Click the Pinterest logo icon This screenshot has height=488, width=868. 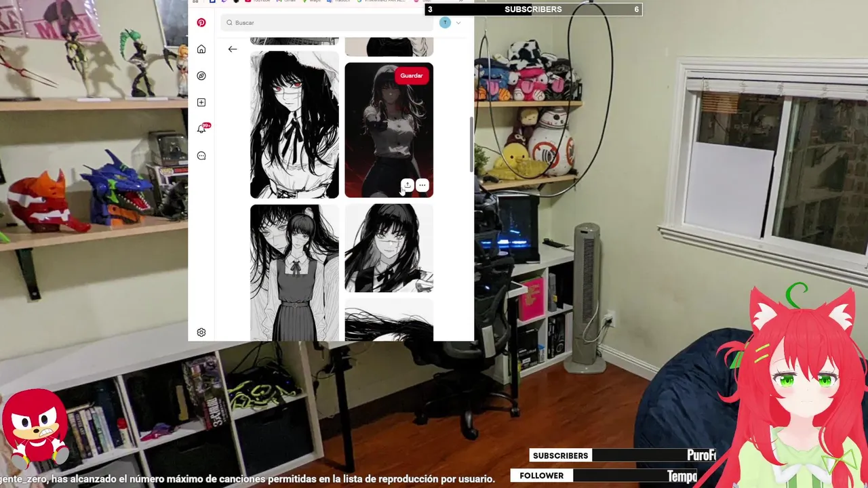pos(201,22)
